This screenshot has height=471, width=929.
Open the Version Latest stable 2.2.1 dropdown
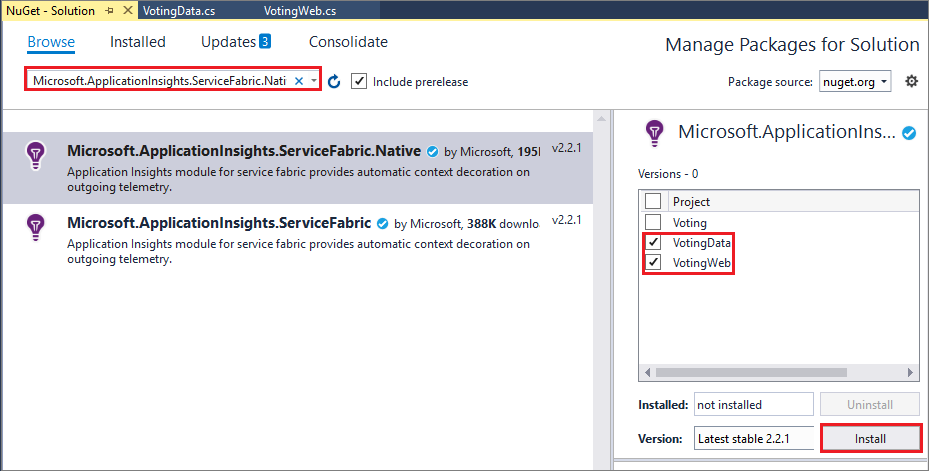click(754, 439)
